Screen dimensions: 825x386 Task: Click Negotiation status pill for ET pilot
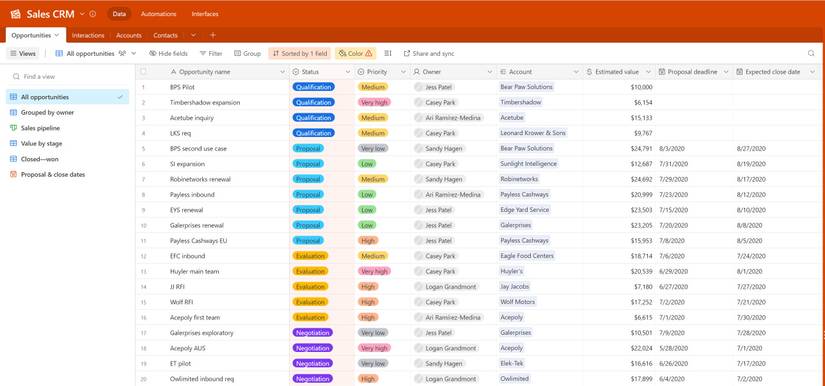pyautogui.click(x=313, y=363)
